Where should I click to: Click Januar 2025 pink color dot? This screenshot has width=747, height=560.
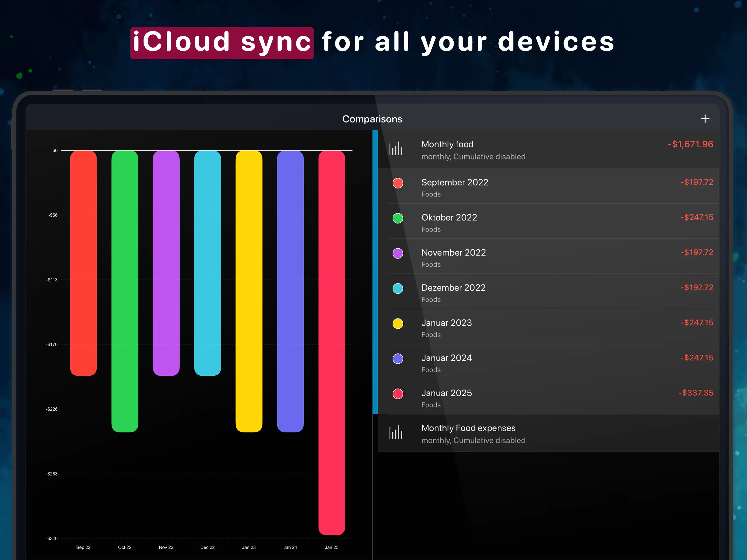[x=398, y=394]
